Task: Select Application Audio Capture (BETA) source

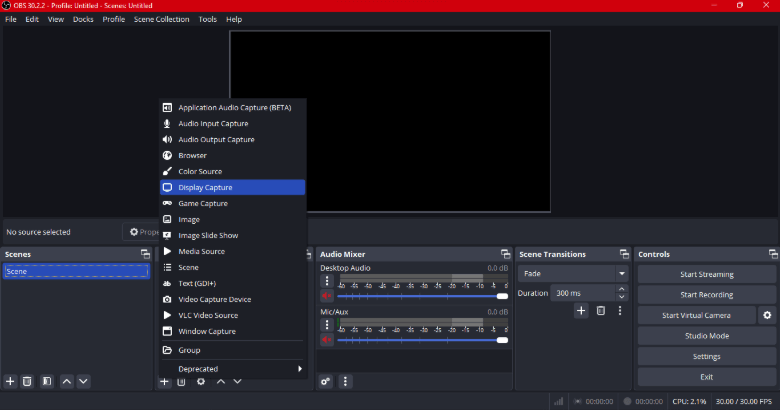Action: tap(232, 107)
